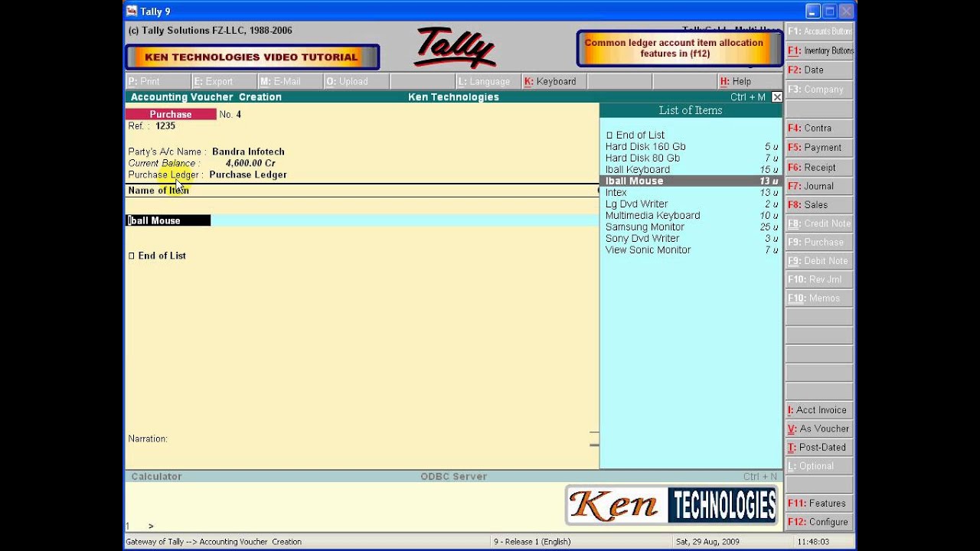Click the 9 - Release 1 (English) status text

tap(532, 542)
